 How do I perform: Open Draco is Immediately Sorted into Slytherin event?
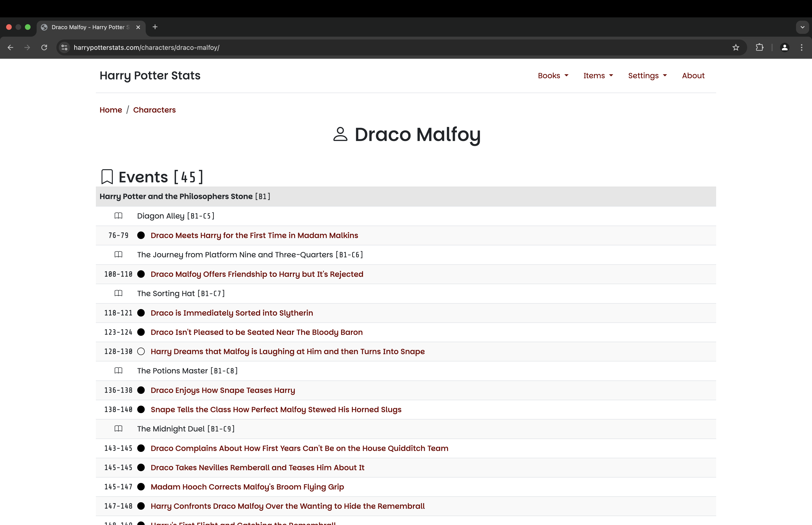pyautogui.click(x=232, y=313)
